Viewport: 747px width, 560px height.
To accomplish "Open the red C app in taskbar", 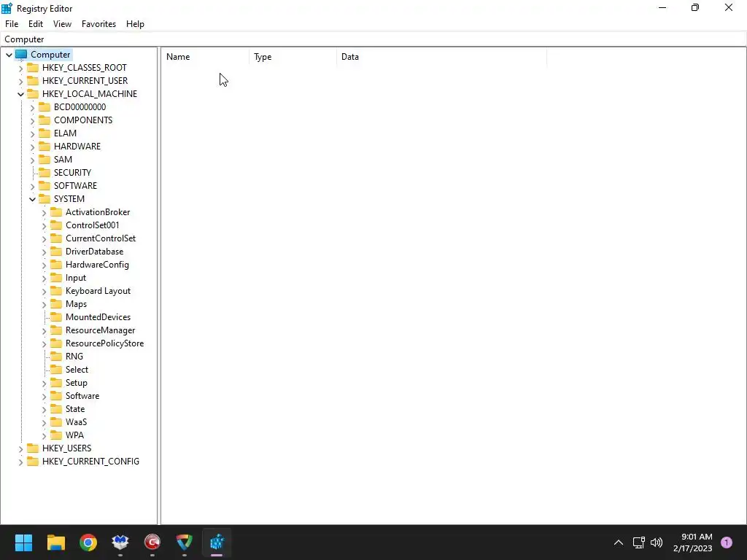I will click(x=152, y=542).
